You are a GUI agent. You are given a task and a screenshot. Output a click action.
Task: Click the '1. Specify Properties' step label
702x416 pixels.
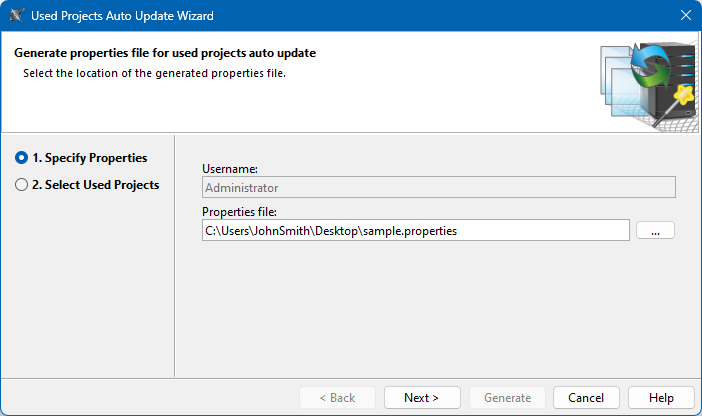pos(89,158)
